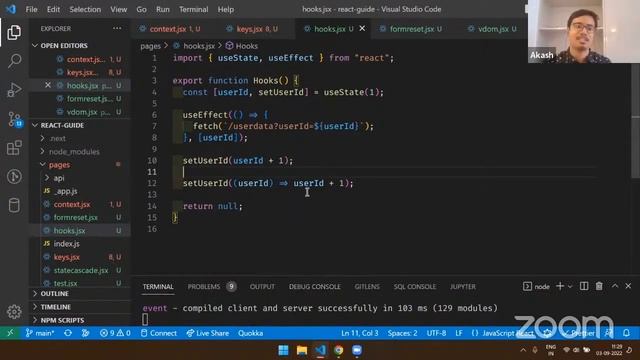The height and width of the screenshot is (360, 640).
Task: Click Visual Studio Code taskbar icon
Action: pyautogui.click(x=320, y=350)
